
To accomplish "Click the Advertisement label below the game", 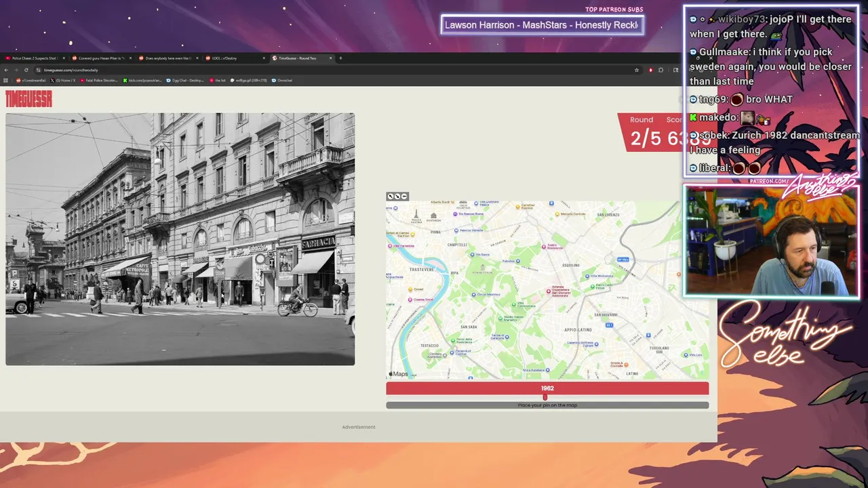I will click(x=359, y=427).
